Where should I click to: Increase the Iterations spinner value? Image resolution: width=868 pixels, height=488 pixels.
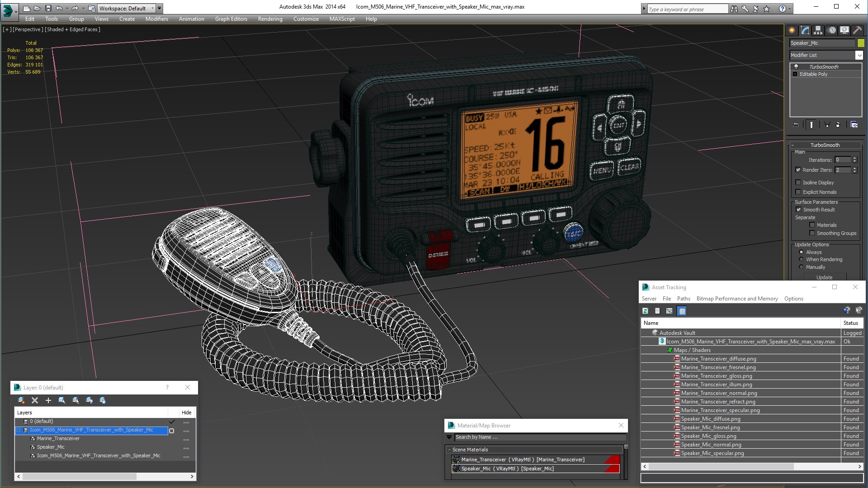854,158
